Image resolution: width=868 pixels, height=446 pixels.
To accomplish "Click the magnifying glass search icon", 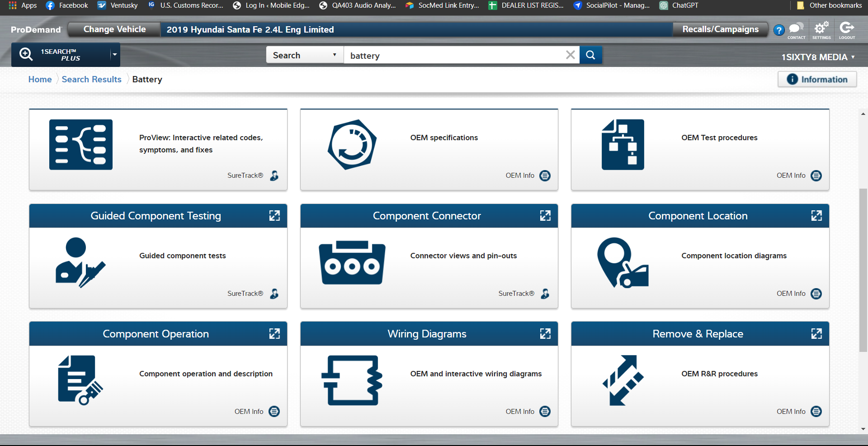I will click(590, 55).
